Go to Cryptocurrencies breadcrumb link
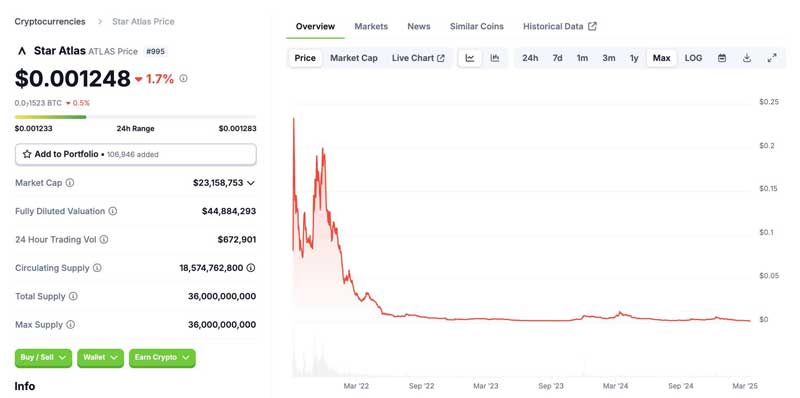 tap(50, 21)
